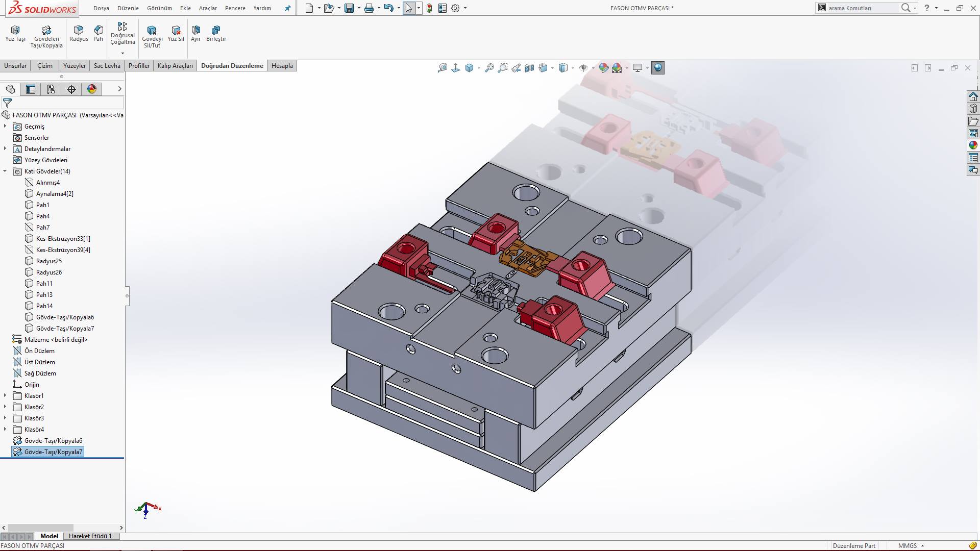Switch to the Sac Levha tab
Screen dimensions: 980x551
[x=107, y=66]
